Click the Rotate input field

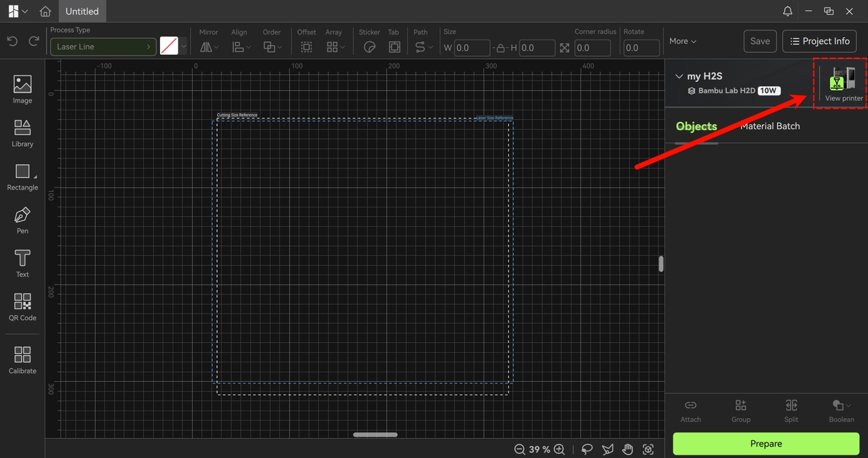coord(642,48)
